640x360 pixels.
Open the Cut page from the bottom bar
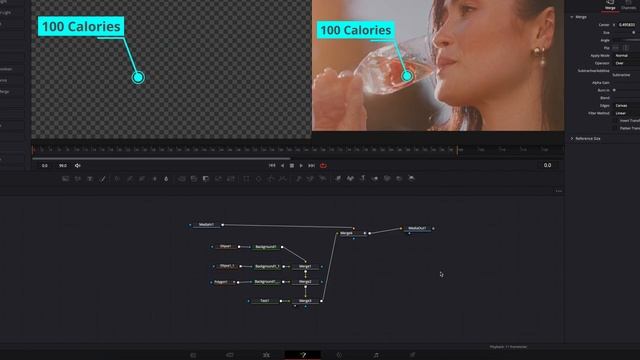click(230, 355)
